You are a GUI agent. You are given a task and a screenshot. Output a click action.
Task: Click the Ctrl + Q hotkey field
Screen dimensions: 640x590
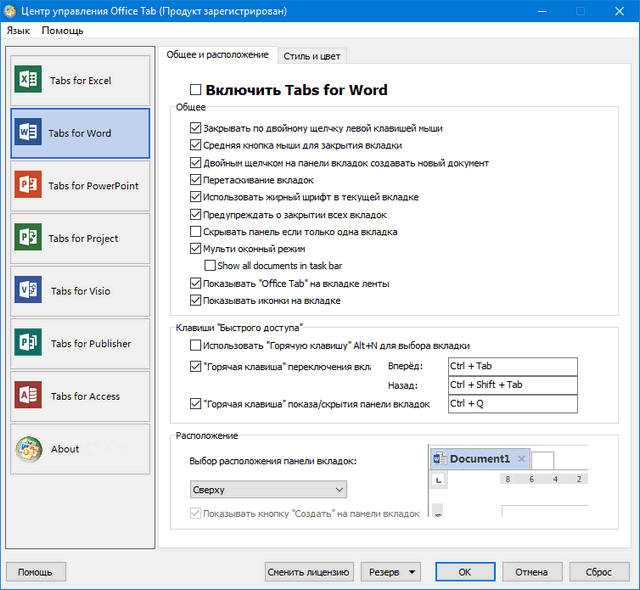click(x=512, y=404)
